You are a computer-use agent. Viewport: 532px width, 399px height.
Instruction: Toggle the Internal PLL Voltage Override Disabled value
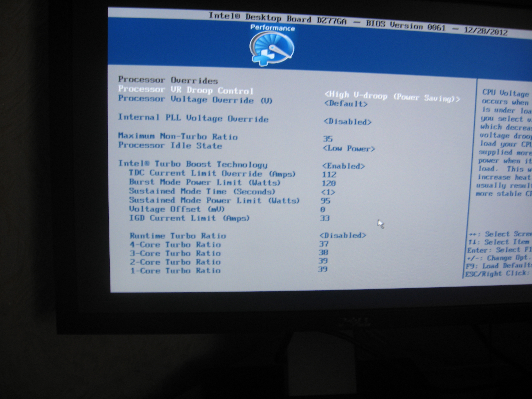(347, 122)
